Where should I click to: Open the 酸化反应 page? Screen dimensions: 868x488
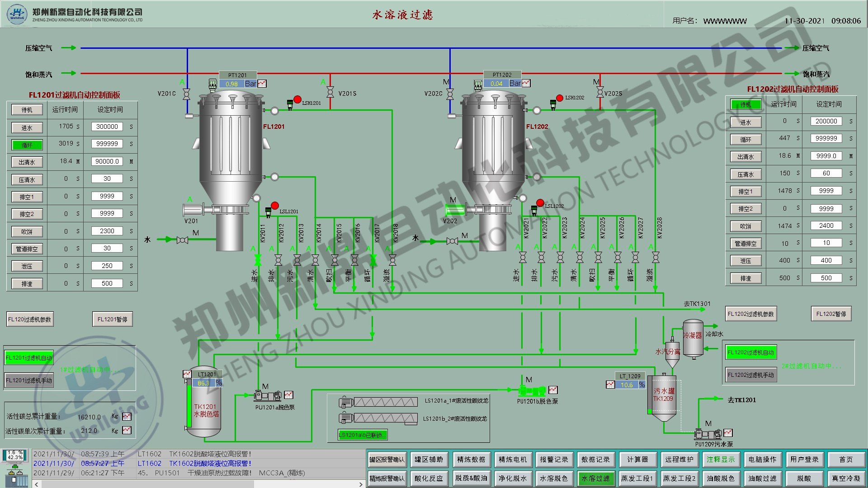429,479
